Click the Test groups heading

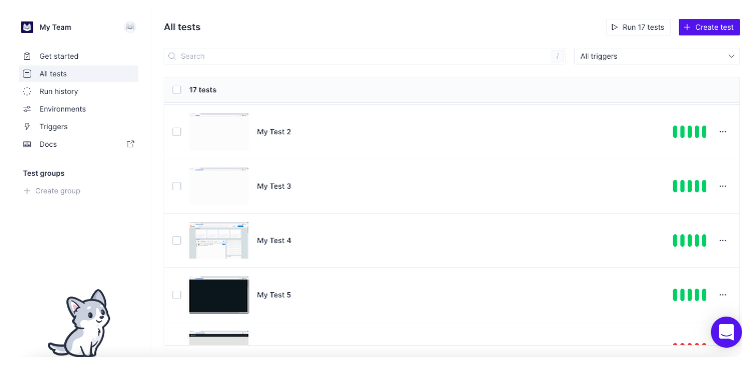tap(44, 173)
